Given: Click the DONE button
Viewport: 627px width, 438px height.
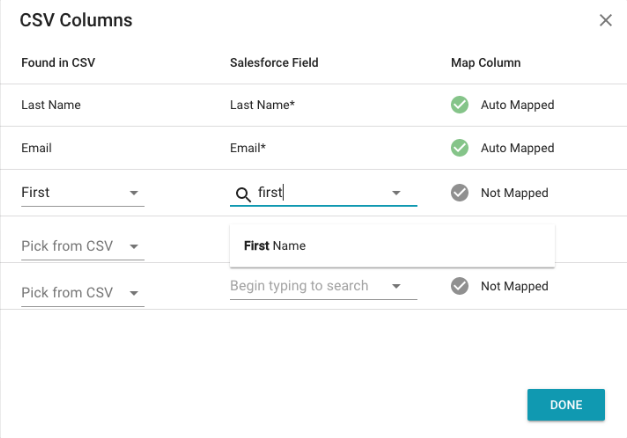Looking at the screenshot, I should coord(566,405).
